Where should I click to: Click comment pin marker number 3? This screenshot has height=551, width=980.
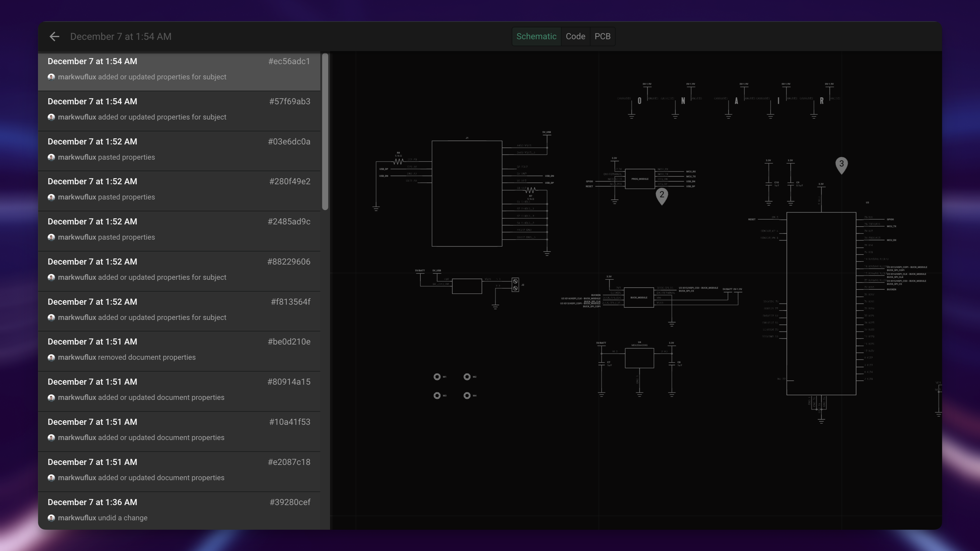pyautogui.click(x=841, y=164)
